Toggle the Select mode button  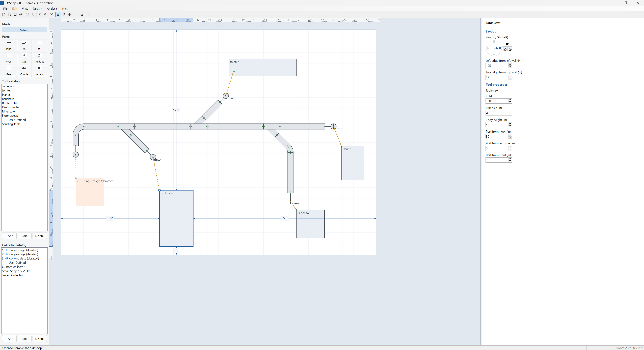[24, 30]
